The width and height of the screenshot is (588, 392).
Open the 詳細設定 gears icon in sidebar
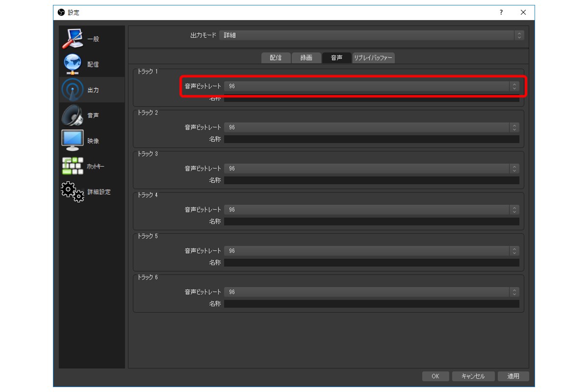pyautogui.click(x=73, y=192)
